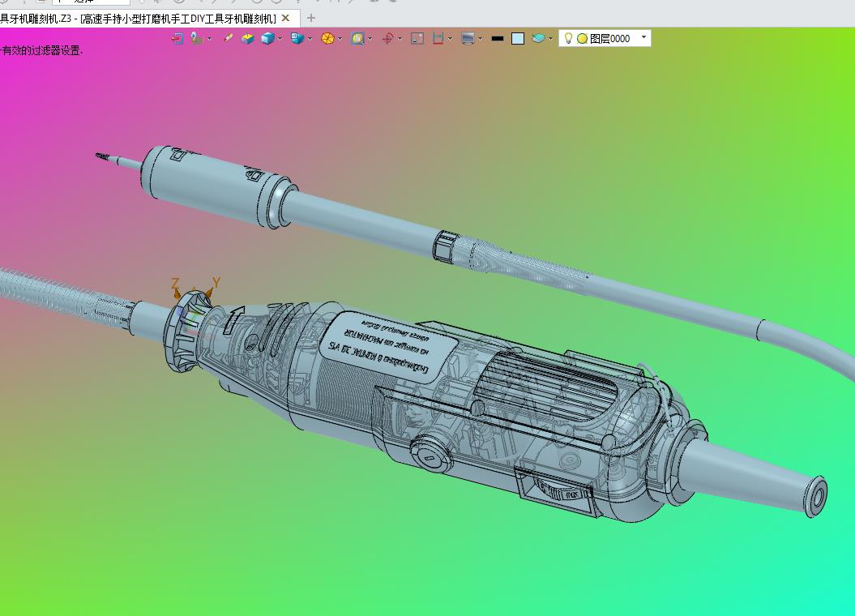Click the red crosshair target icon
This screenshot has height=616, width=855.
click(x=387, y=39)
